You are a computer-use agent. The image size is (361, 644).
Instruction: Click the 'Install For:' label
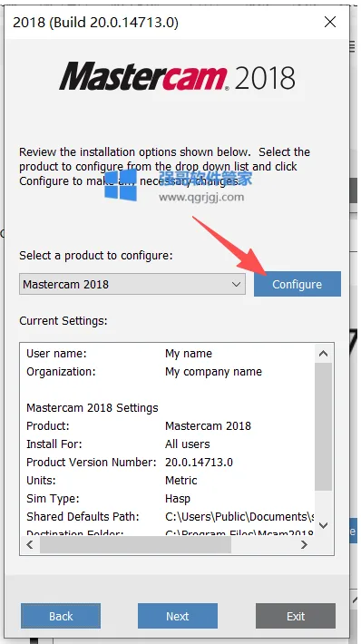54,444
